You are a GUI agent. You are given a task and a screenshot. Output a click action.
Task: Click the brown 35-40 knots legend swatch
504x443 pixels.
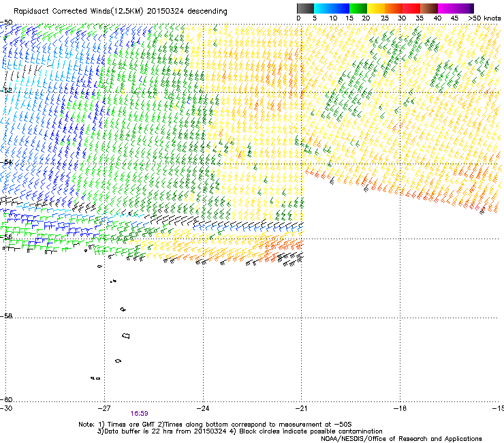(429, 8)
